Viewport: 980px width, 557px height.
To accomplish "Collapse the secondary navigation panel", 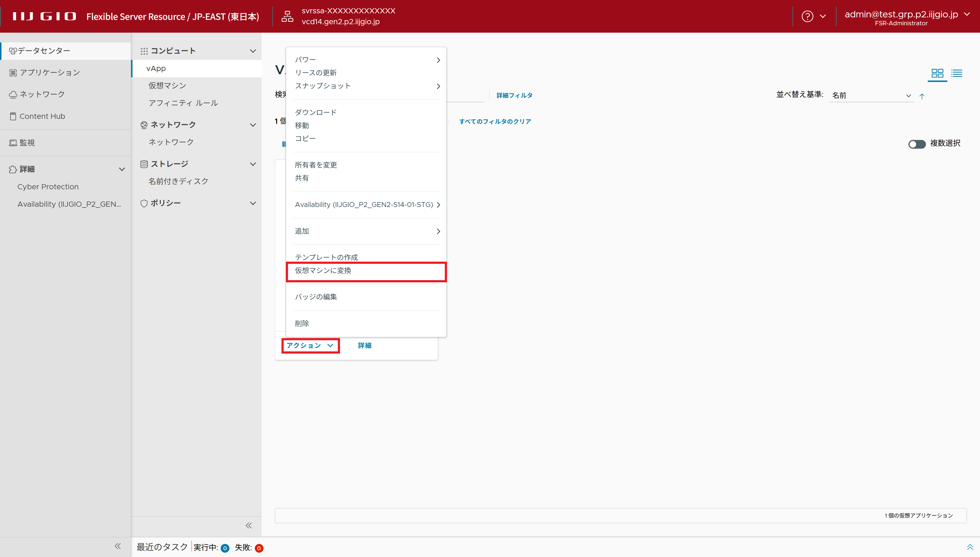I will click(249, 525).
